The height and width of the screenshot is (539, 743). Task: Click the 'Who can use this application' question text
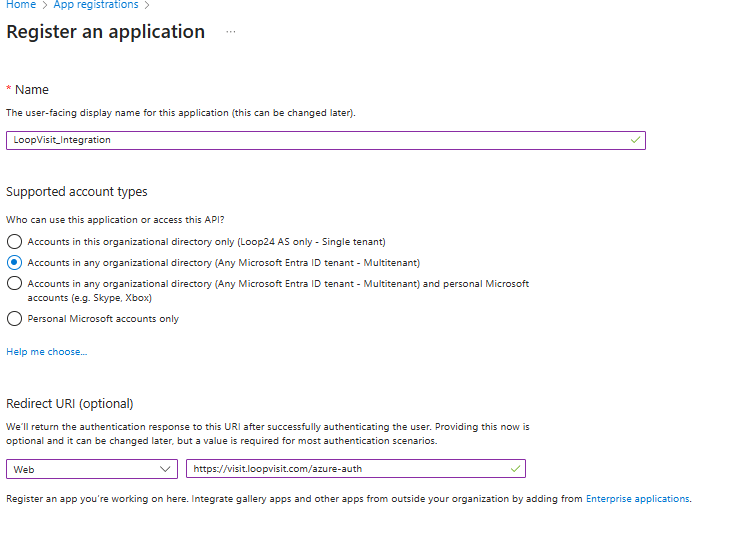coord(115,220)
